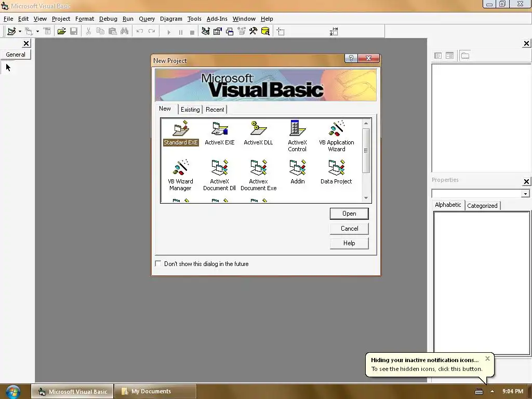Click the Add Form toolbar icon

[29, 32]
